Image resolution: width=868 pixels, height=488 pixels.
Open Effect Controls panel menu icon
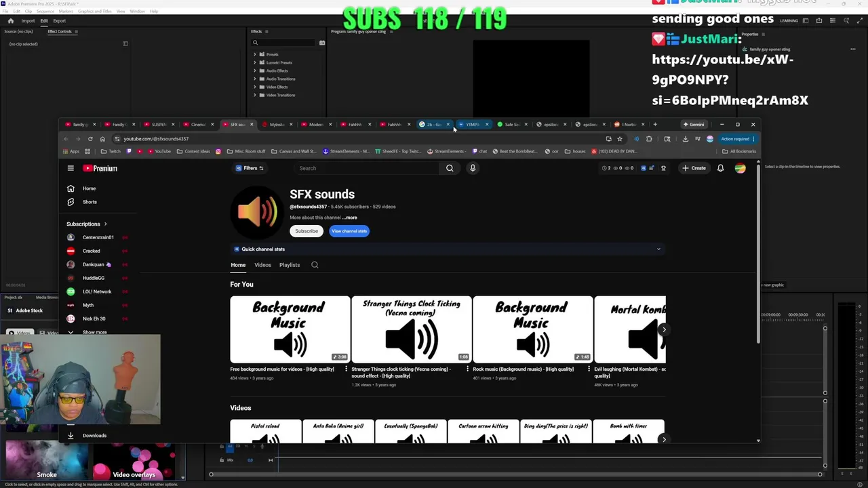tap(76, 31)
